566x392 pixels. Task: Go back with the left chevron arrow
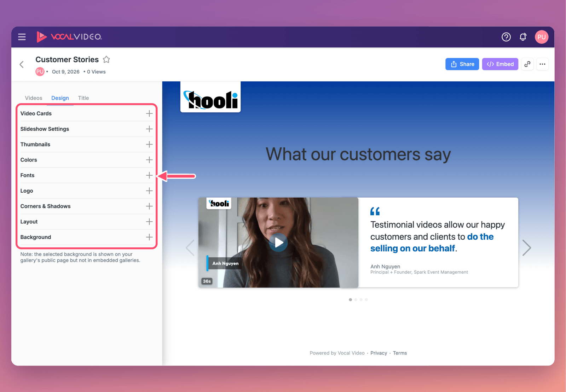pyautogui.click(x=22, y=64)
